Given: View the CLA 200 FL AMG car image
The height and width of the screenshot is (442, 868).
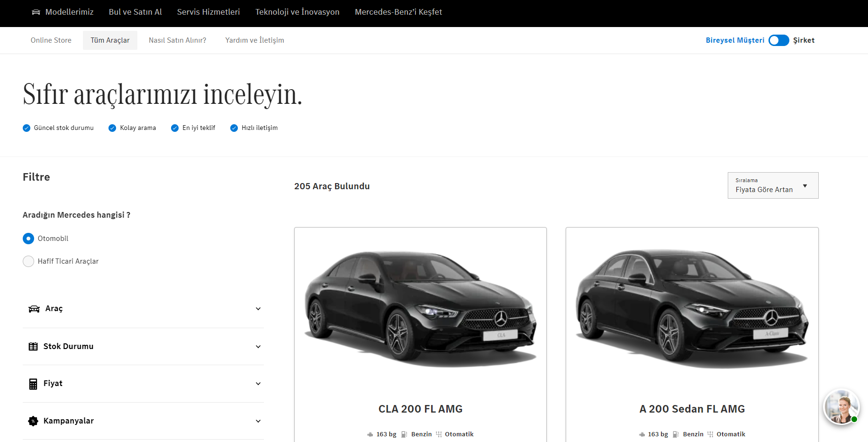Looking at the screenshot, I should point(421,308).
